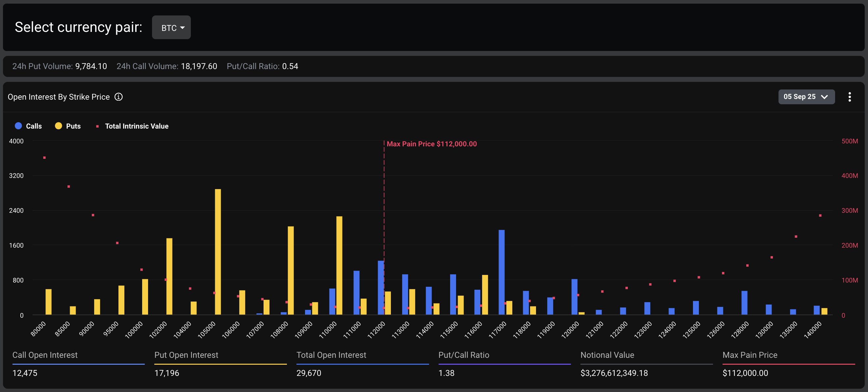Screen dimensions: 868x392
Task: Click the chevron icon on the date selector
Action: click(x=824, y=97)
